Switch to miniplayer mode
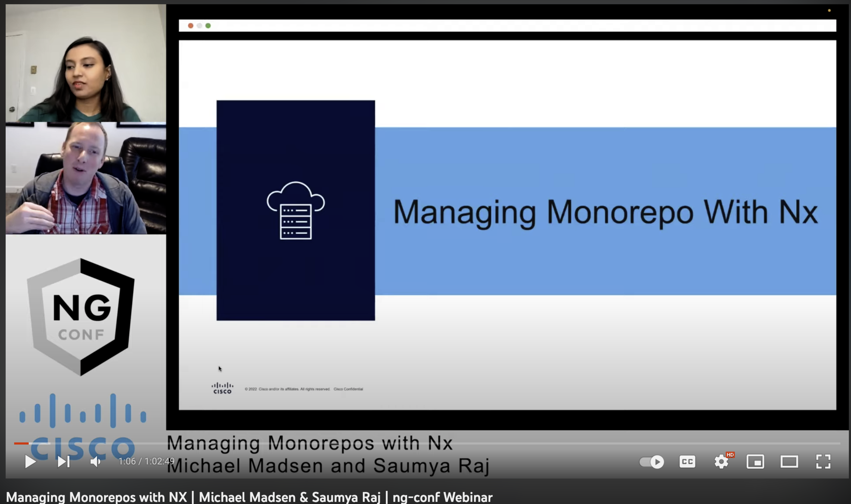Screen dimensions: 851x504 pos(755,462)
